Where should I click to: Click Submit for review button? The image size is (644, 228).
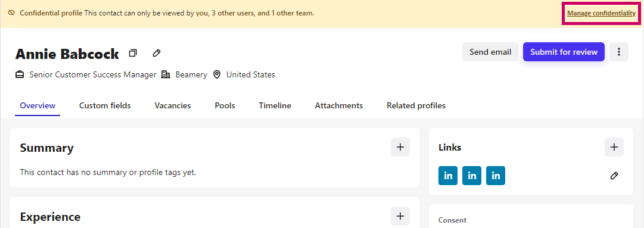564,52
